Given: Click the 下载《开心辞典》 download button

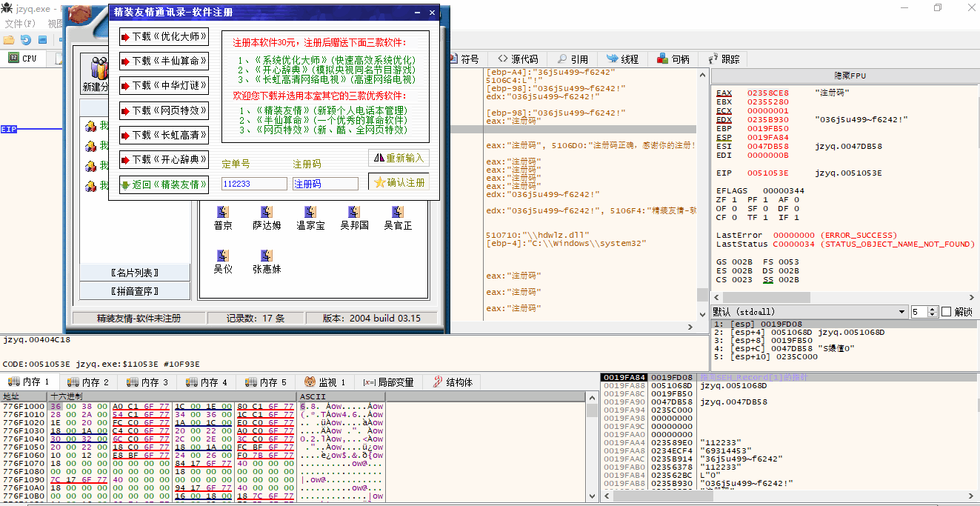Looking at the screenshot, I should click(164, 159).
